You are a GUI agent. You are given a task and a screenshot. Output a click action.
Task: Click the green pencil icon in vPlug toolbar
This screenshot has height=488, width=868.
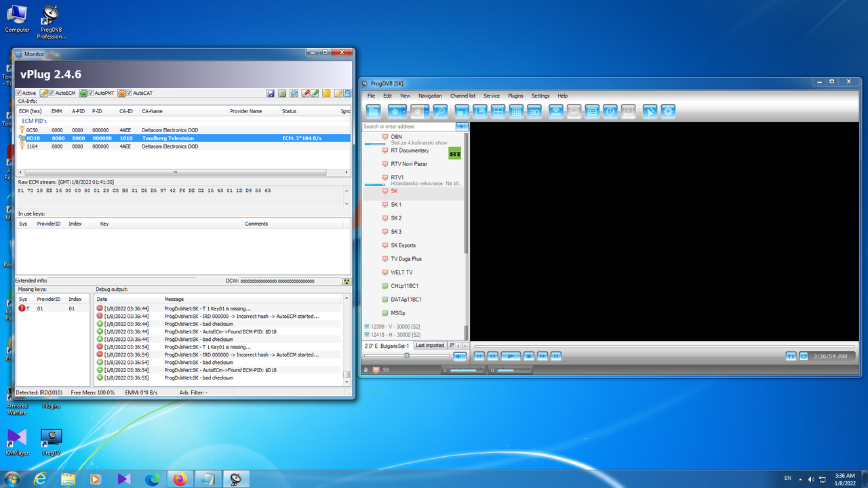pyautogui.click(x=315, y=93)
